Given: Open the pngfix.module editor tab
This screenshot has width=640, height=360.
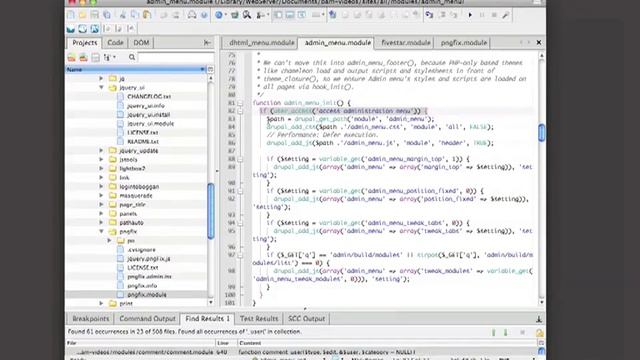Looking at the screenshot, I should click(x=464, y=42).
